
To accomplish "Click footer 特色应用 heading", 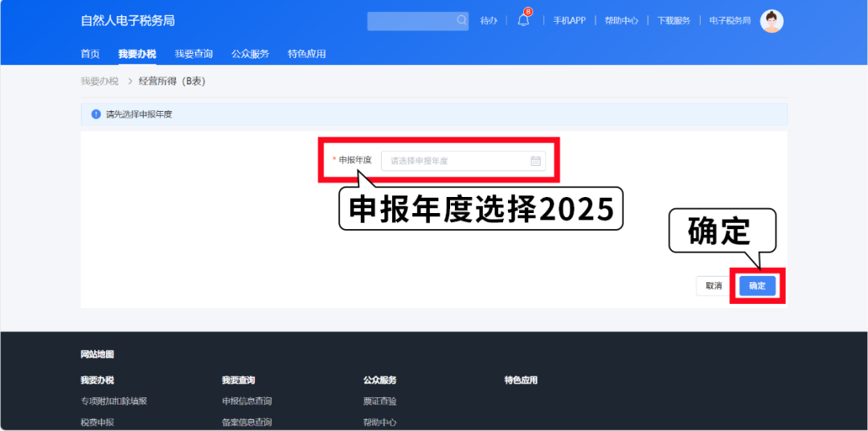I will pos(521,380).
